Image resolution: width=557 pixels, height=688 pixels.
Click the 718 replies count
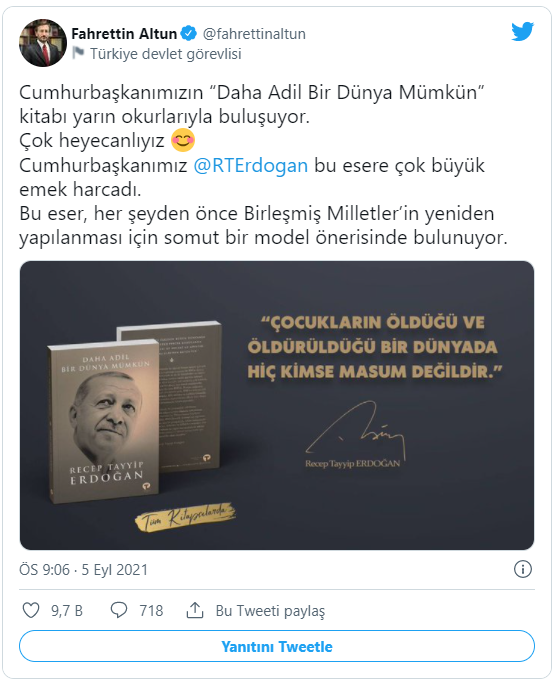tap(151, 611)
